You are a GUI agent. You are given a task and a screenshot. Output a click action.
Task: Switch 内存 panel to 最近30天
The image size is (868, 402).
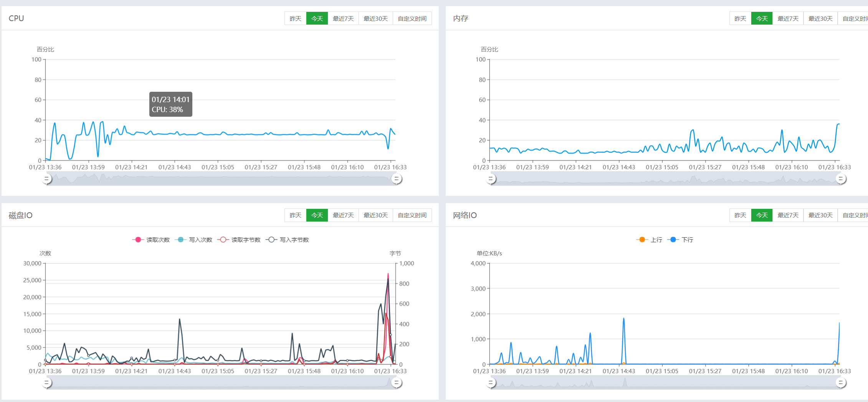[x=820, y=18]
